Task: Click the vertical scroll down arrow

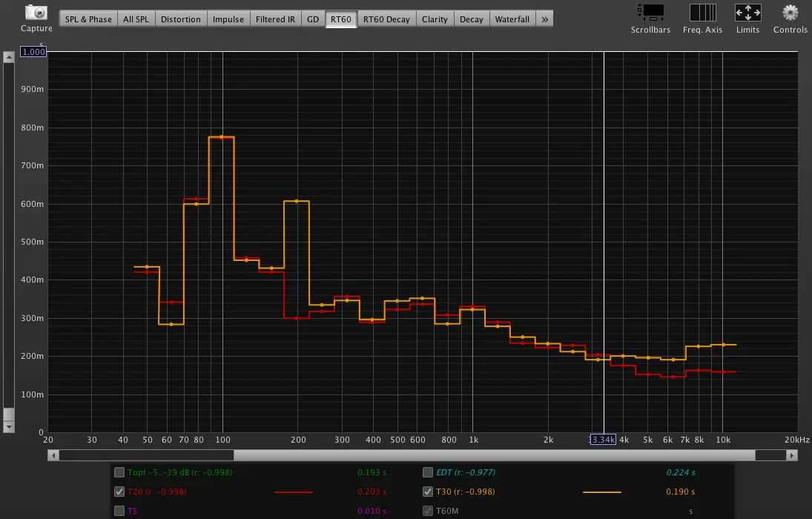Action: 9,427
